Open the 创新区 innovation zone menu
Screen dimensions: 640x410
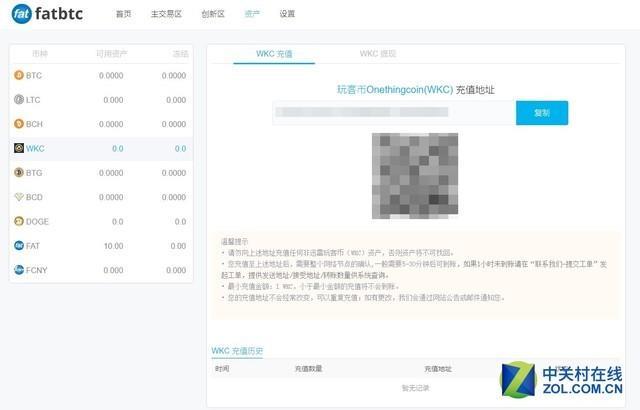click(213, 14)
